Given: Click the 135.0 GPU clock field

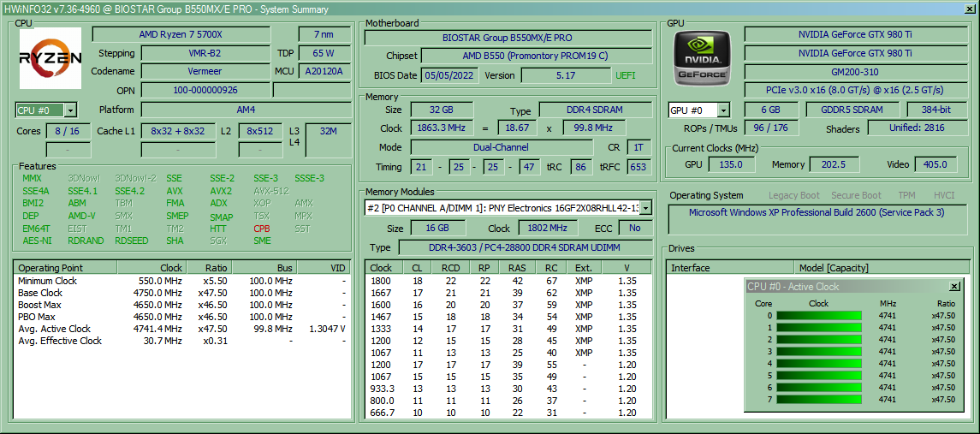Looking at the screenshot, I should (731, 164).
